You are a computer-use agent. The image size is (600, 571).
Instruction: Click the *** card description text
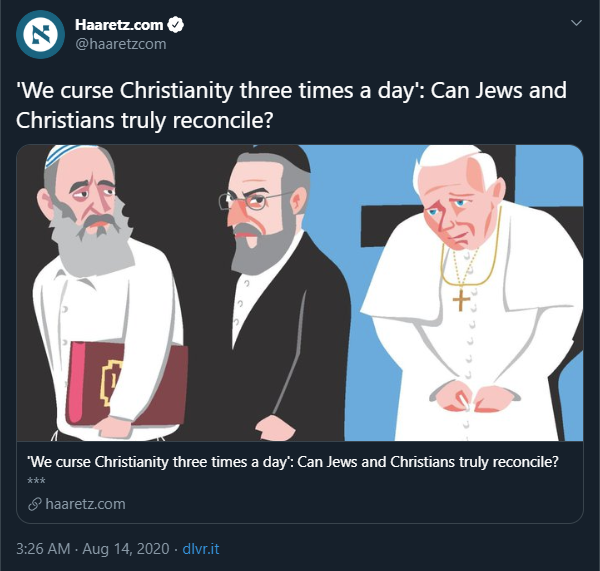click(36, 481)
